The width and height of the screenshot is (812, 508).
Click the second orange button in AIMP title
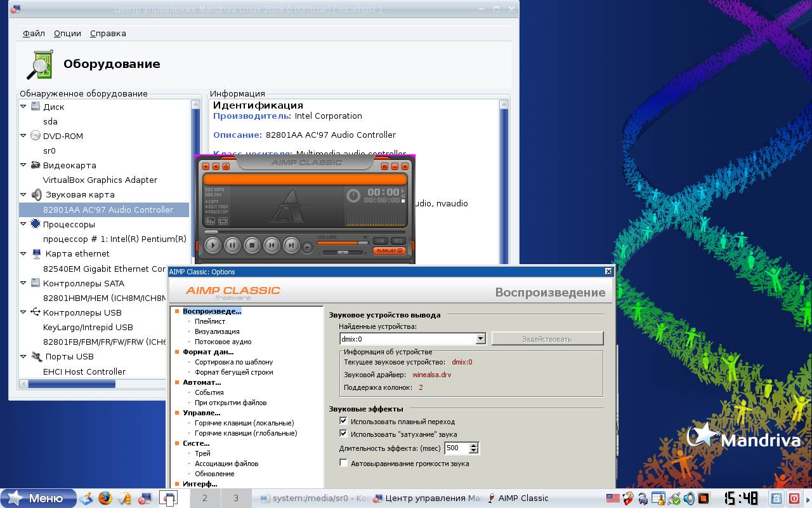[216, 166]
